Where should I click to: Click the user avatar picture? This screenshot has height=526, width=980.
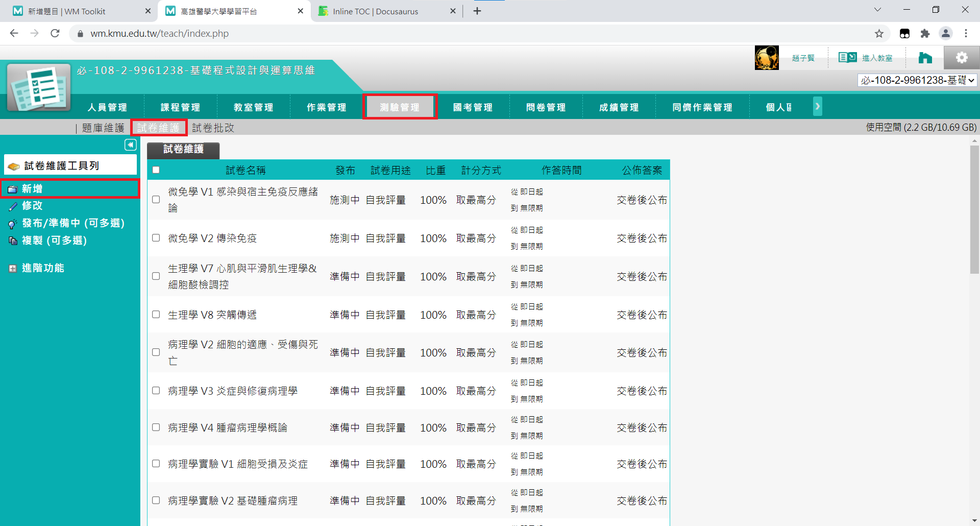tap(767, 58)
